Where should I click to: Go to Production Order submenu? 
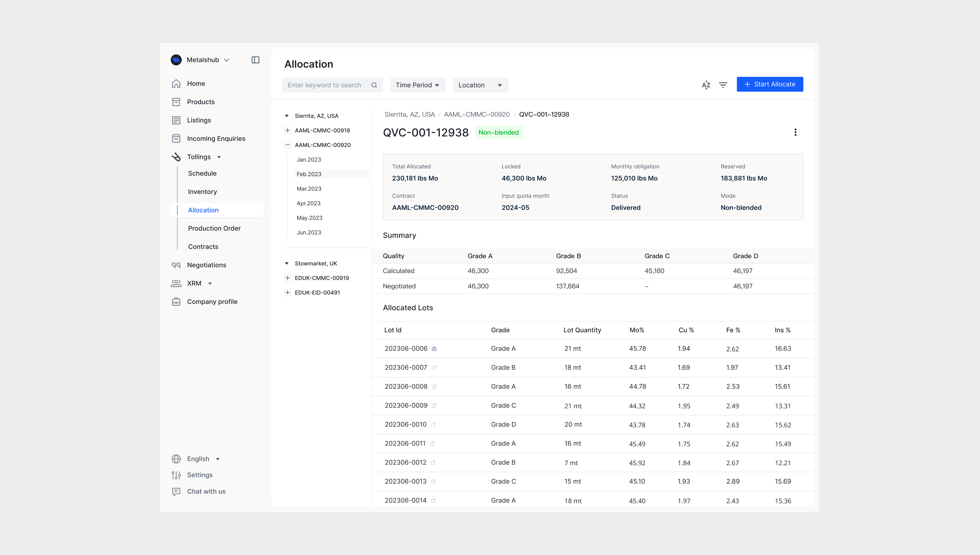tap(214, 228)
